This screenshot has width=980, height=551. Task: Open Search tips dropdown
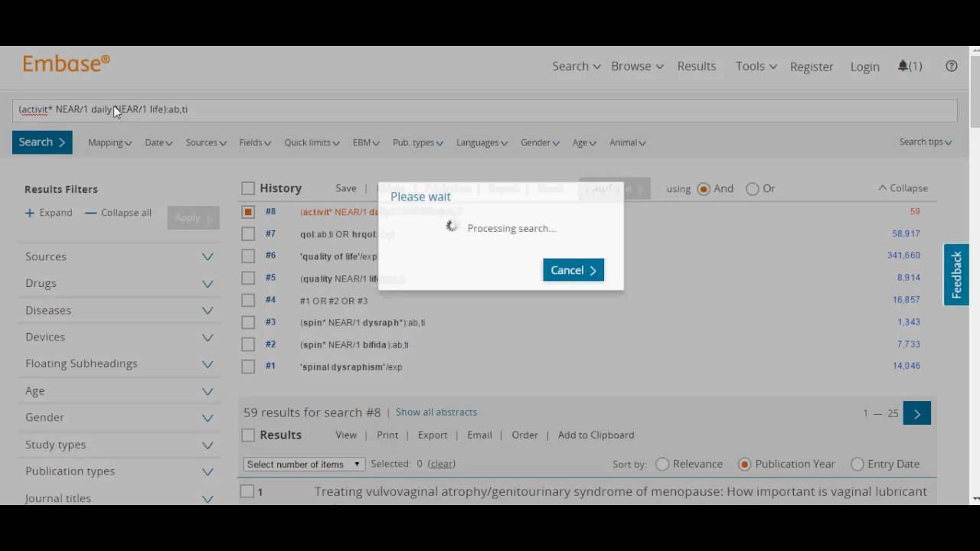tap(926, 142)
